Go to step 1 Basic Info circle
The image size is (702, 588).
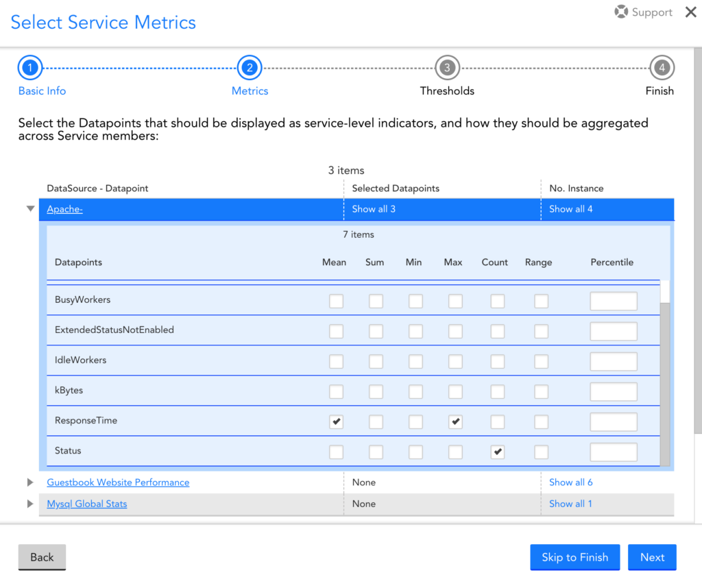coord(30,68)
